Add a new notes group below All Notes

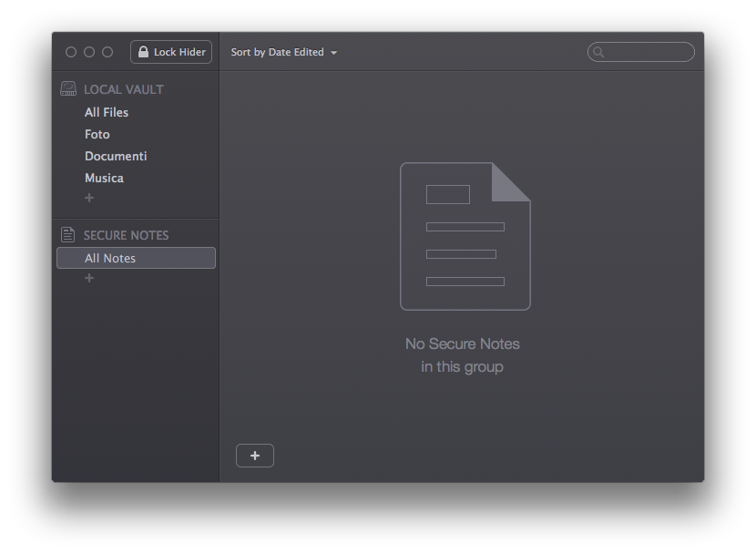[x=89, y=278]
